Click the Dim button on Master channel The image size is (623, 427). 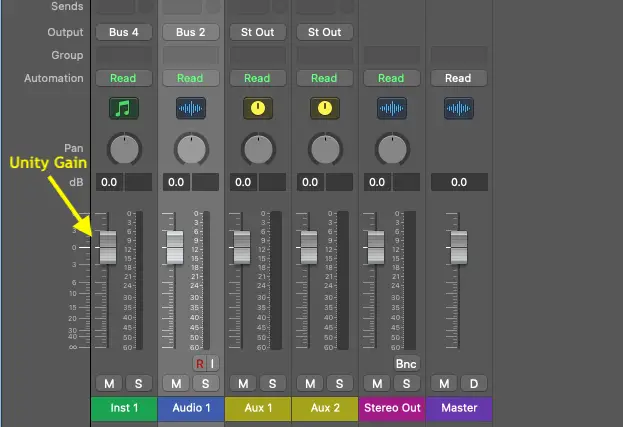click(472, 383)
